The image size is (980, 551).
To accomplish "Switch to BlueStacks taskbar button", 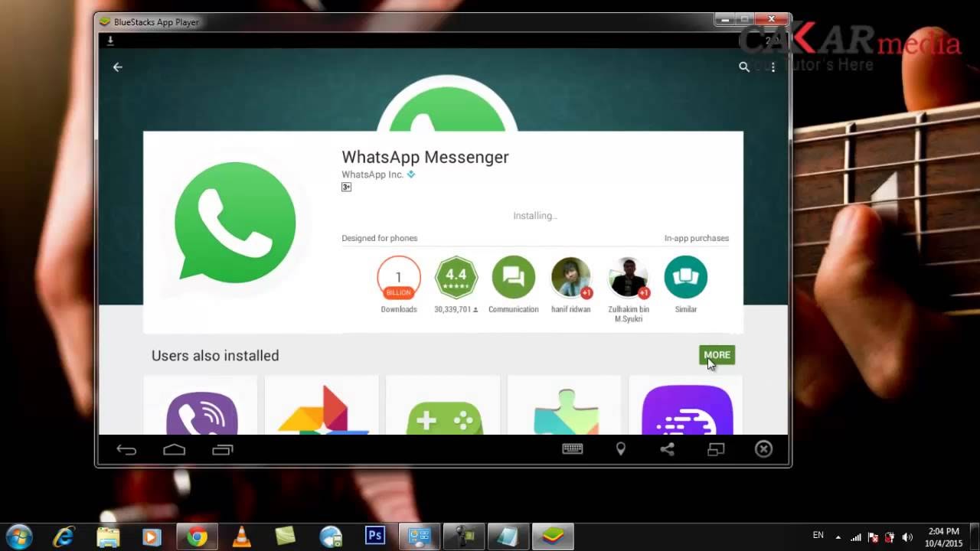I will coord(552,537).
